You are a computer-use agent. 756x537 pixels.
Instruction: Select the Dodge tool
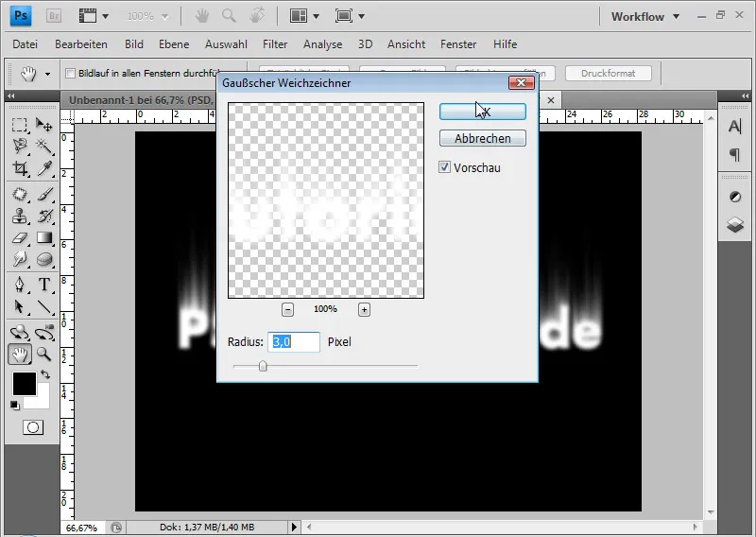(x=19, y=259)
